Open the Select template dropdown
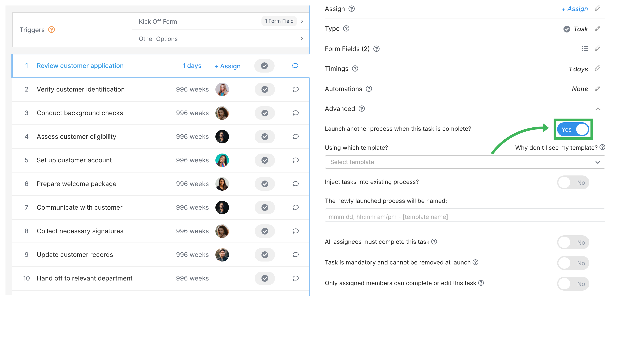Screen dimensions: 626x364 tap(464, 162)
